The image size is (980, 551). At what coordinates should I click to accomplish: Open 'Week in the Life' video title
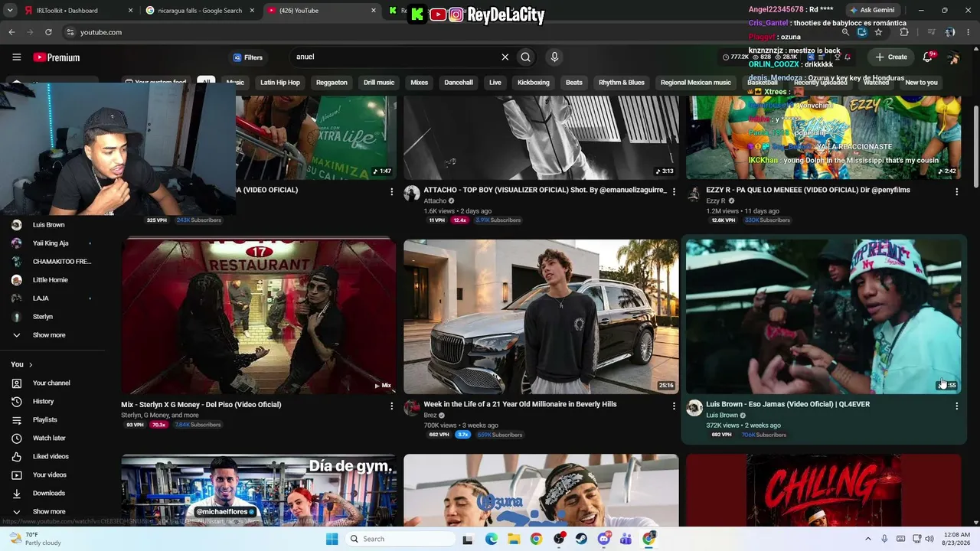click(x=520, y=404)
